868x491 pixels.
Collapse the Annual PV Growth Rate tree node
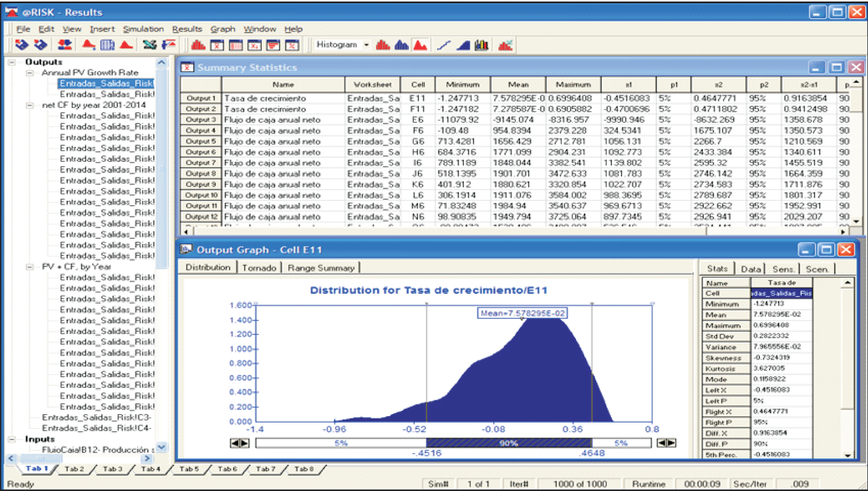[x=30, y=73]
